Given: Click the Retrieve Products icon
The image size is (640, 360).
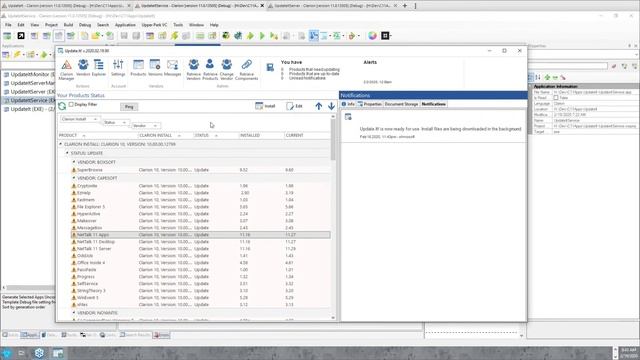Looking at the screenshot, I should pos(210,69).
